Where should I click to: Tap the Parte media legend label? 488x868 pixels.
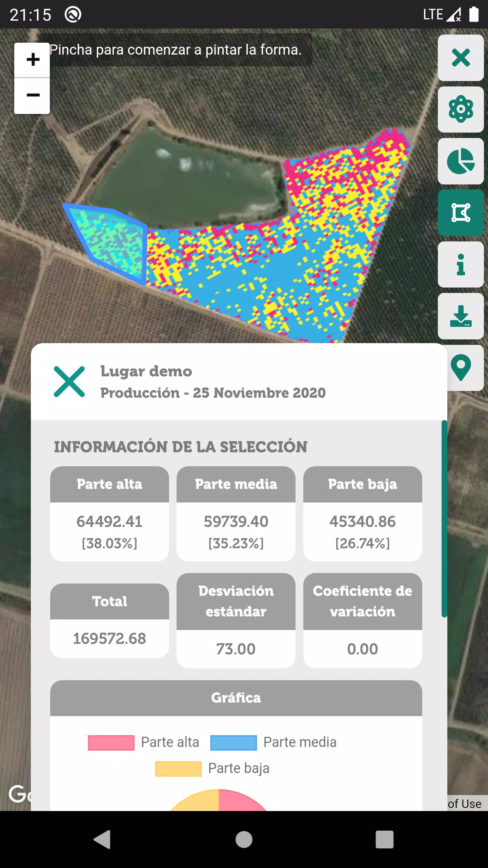click(300, 742)
